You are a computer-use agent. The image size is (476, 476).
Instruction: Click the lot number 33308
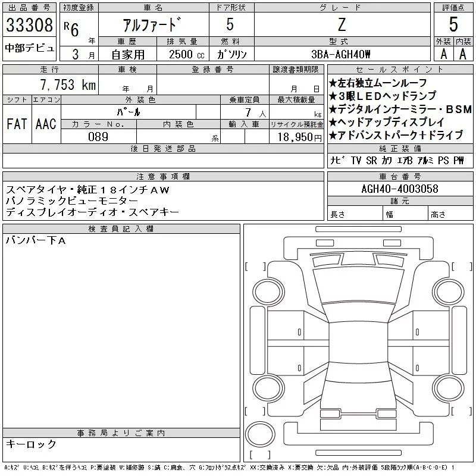(30, 24)
